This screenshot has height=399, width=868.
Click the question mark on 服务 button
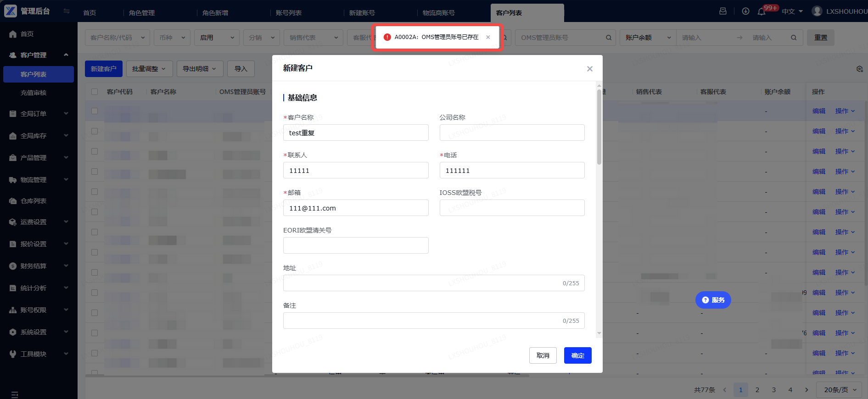pos(706,300)
